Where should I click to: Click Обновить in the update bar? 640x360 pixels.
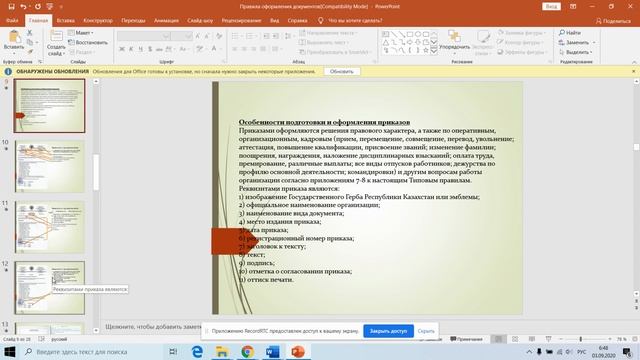(x=342, y=71)
